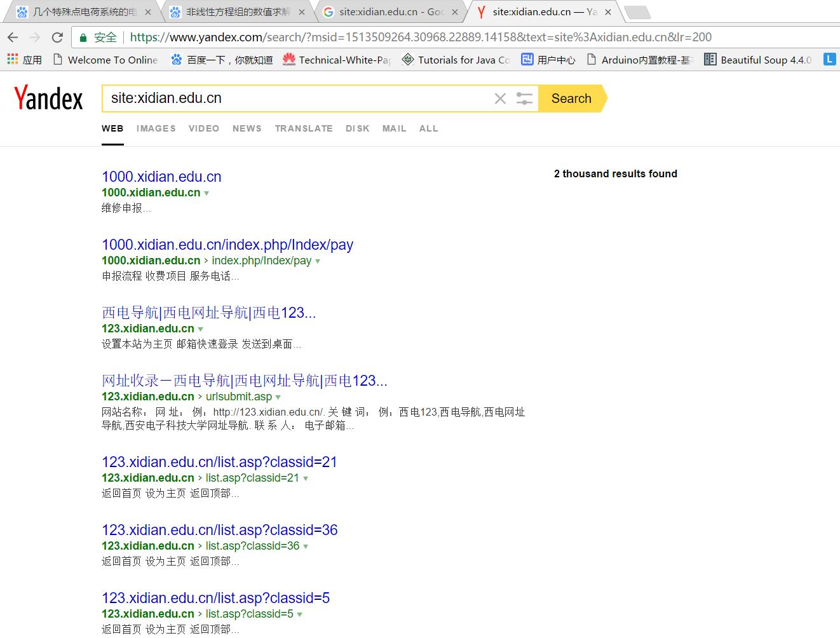Open result 1000.xidian.edu.cn title link
This screenshot has width=840, height=638.
pos(161,177)
